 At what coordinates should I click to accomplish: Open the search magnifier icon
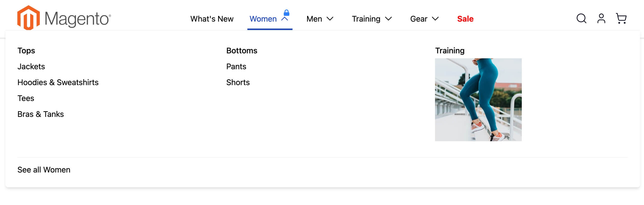[581, 19]
